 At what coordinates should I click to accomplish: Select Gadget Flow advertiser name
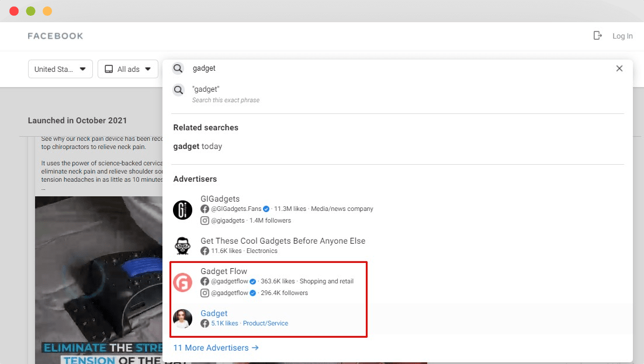pyautogui.click(x=224, y=271)
